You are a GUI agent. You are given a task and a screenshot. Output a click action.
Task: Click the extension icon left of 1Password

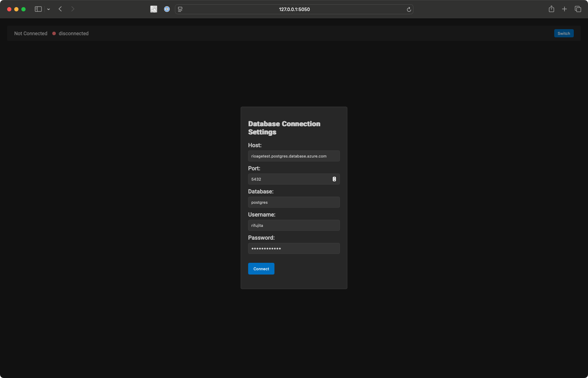[154, 9]
